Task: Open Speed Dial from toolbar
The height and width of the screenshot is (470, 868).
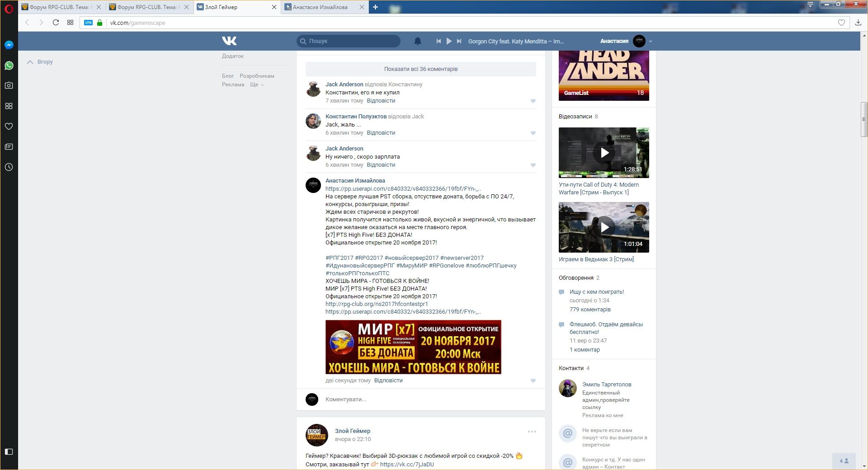Action: tap(70, 23)
